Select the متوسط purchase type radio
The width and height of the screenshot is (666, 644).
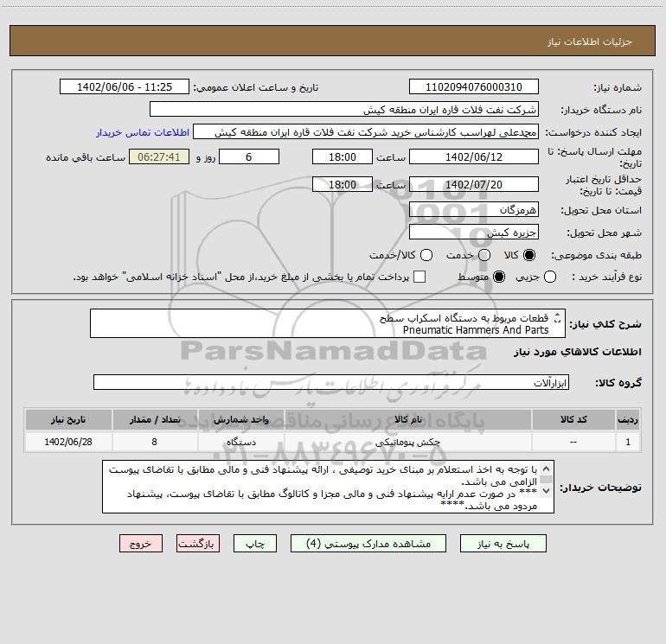pos(499,277)
